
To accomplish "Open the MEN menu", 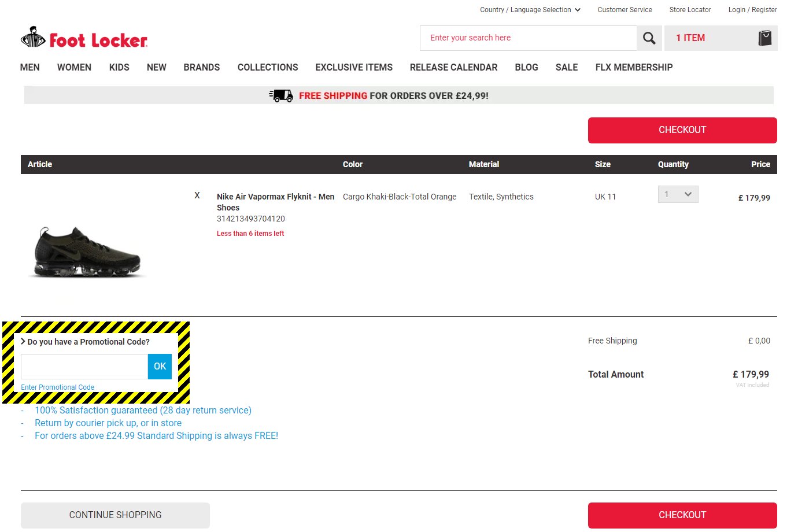I will 30,67.
